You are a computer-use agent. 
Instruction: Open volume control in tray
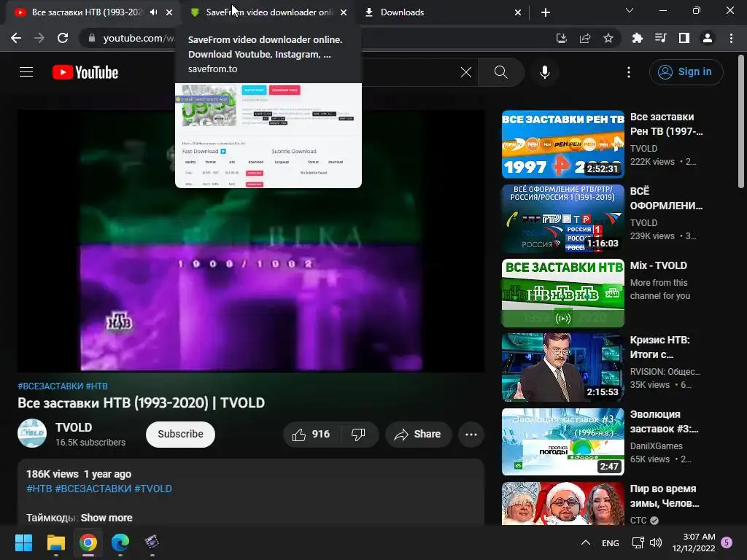point(656,542)
